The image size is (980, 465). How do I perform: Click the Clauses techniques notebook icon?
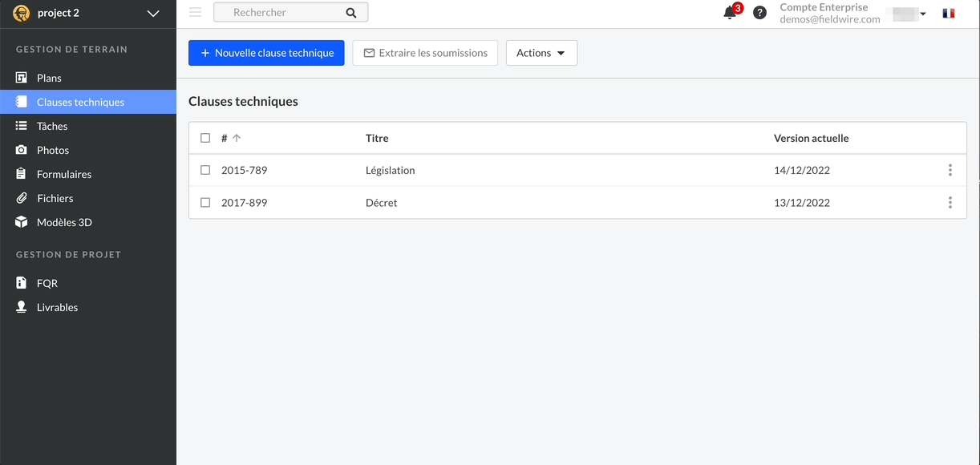coord(22,102)
